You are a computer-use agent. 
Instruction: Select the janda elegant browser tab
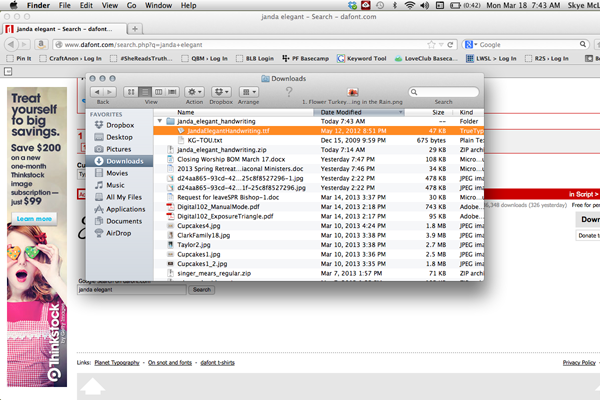64,29
